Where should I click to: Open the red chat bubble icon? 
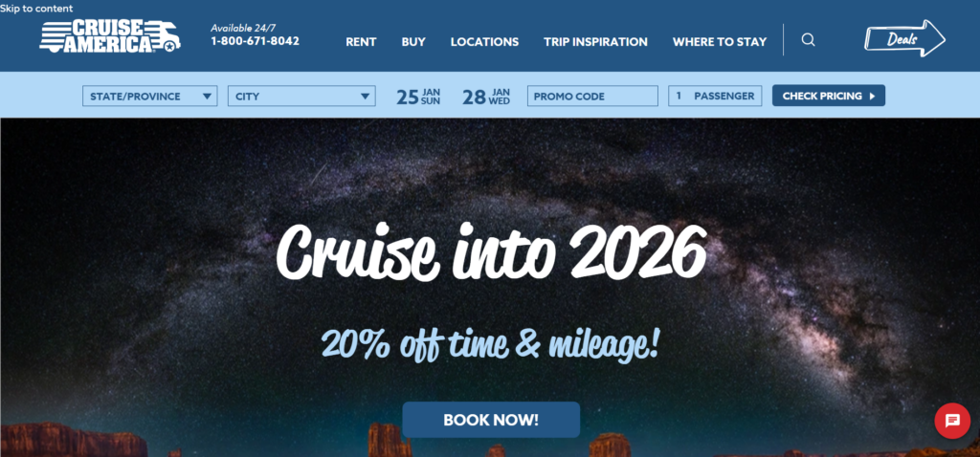click(x=952, y=421)
